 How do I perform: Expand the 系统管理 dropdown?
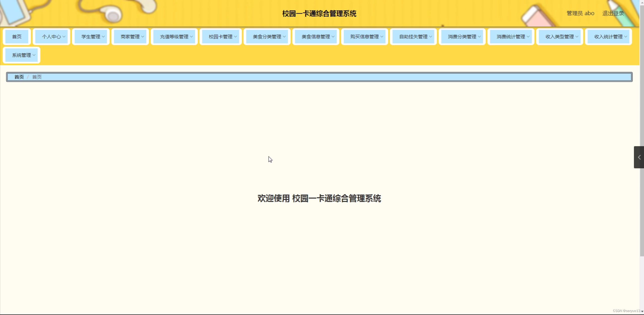pyautogui.click(x=21, y=55)
